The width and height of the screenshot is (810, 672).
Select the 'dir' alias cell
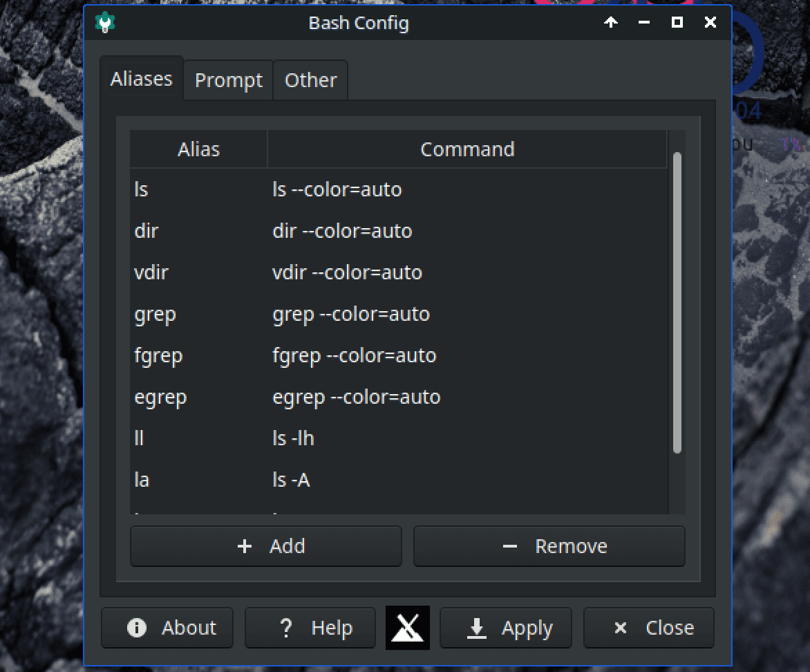tap(198, 231)
